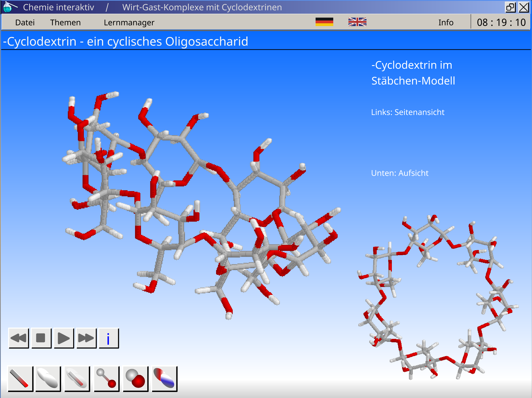Viewport: 532px width, 398px height.
Task: Click the clock display 08:19:10
Action: point(501,22)
